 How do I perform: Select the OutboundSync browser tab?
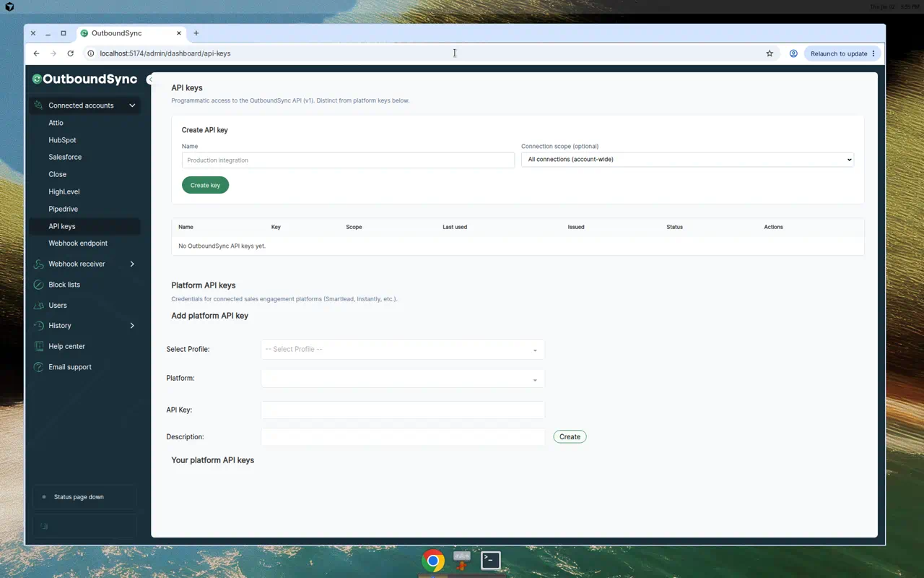click(131, 33)
